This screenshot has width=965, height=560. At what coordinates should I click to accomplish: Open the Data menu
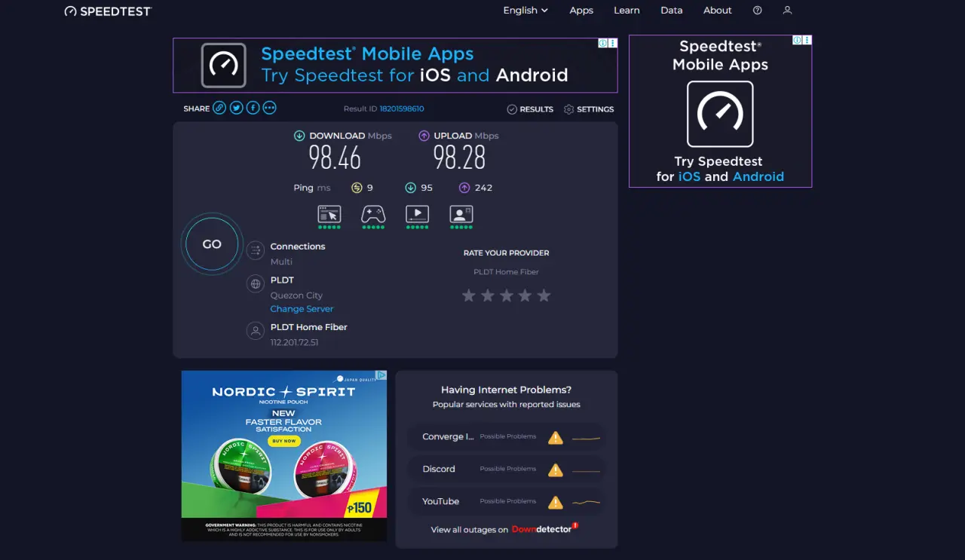[x=671, y=11]
